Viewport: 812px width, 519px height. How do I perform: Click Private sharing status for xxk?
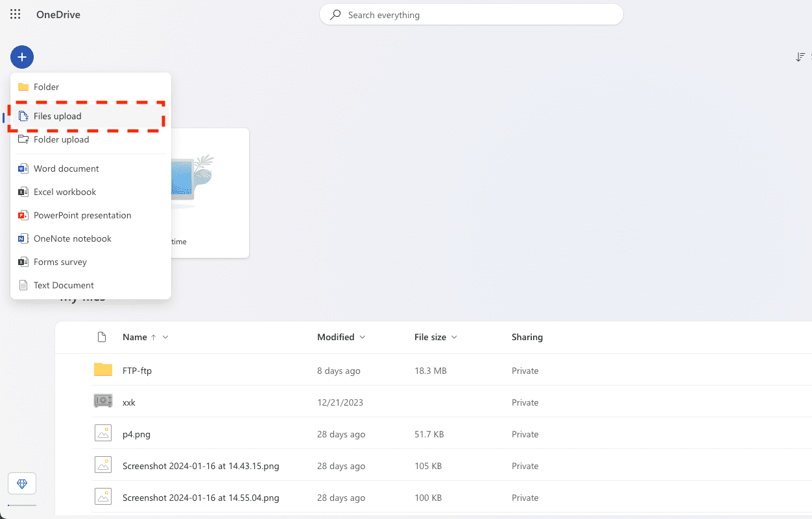(525, 402)
